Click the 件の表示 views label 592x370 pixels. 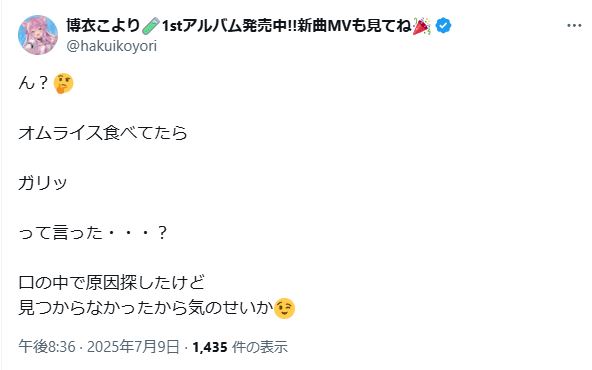point(260,347)
